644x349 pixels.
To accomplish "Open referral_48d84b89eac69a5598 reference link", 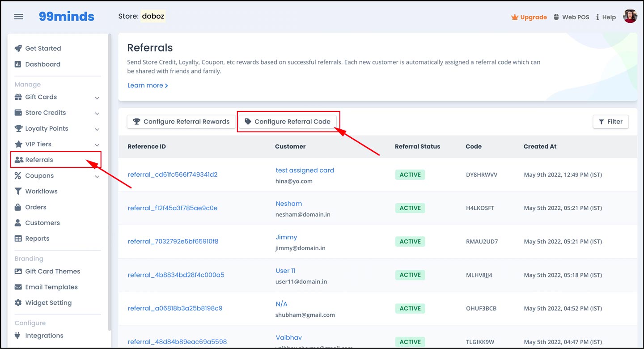I will pos(177,341).
